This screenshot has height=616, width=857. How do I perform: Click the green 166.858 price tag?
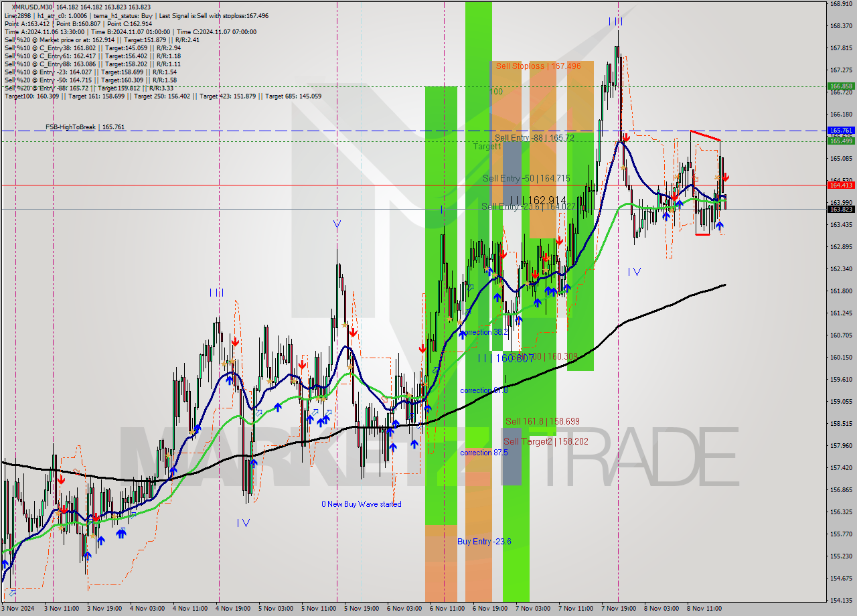click(841, 86)
